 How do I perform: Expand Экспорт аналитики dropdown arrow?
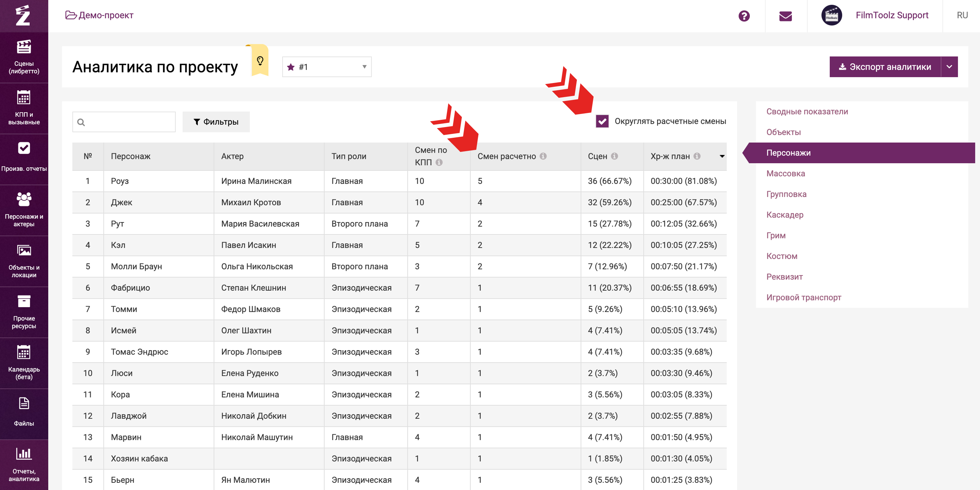950,67
